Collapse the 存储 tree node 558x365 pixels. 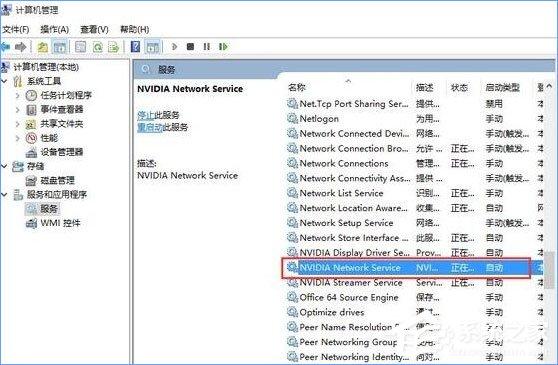point(4,166)
